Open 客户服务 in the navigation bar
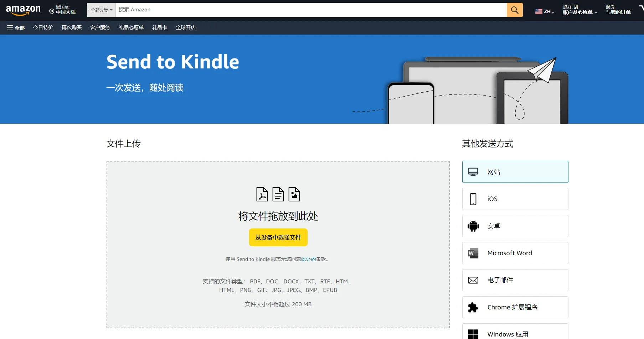The image size is (644, 339). pyautogui.click(x=100, y=27)
